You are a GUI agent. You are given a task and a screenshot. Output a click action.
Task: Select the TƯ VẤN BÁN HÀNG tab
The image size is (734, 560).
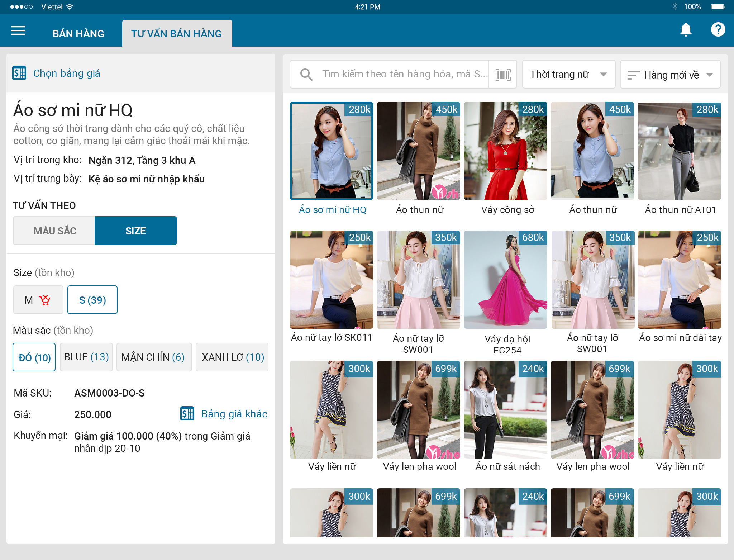(x=177, y=34)
